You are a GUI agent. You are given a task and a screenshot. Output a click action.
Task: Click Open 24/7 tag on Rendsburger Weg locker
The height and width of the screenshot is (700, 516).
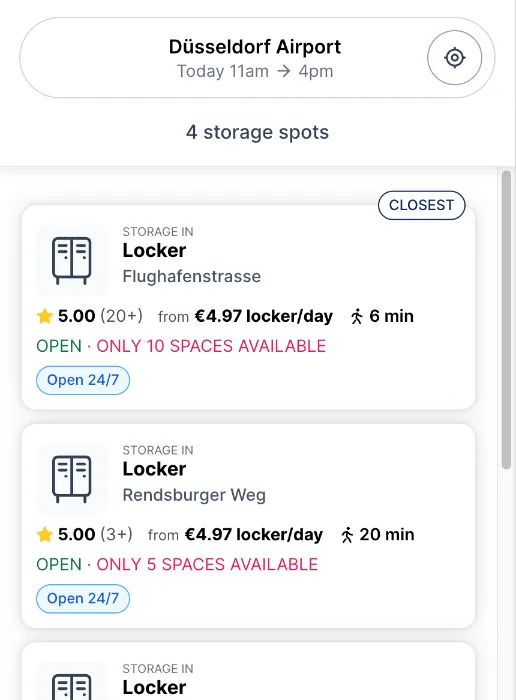[x=83, y=598]
